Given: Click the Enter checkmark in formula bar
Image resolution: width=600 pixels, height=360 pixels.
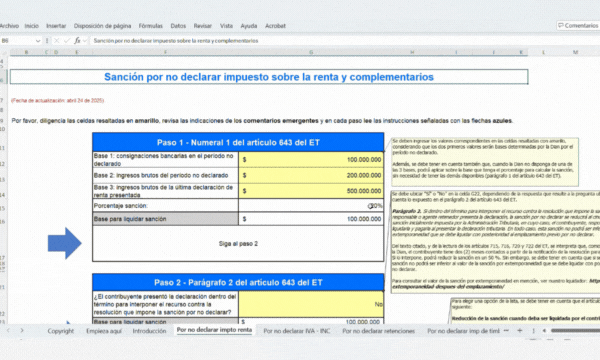Looking at the screenshot, I should click(x=67, y=41).
